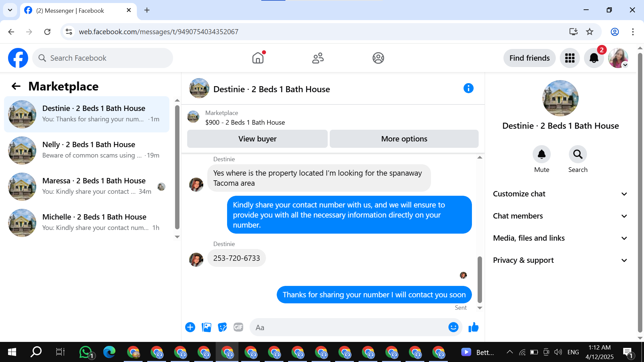This screenshot has height=362, width=644.
Task: Open the notifications bell
Action: click(x=594, y=58)
